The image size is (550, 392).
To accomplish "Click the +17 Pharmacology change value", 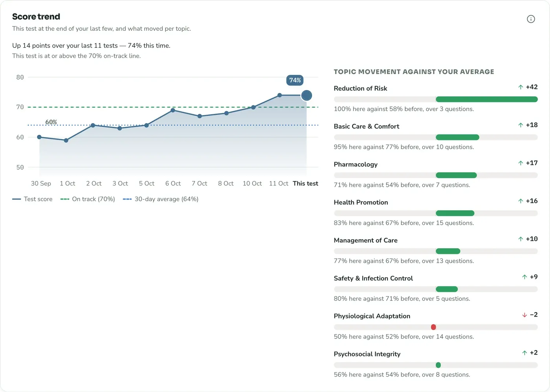I will (532, 163).
